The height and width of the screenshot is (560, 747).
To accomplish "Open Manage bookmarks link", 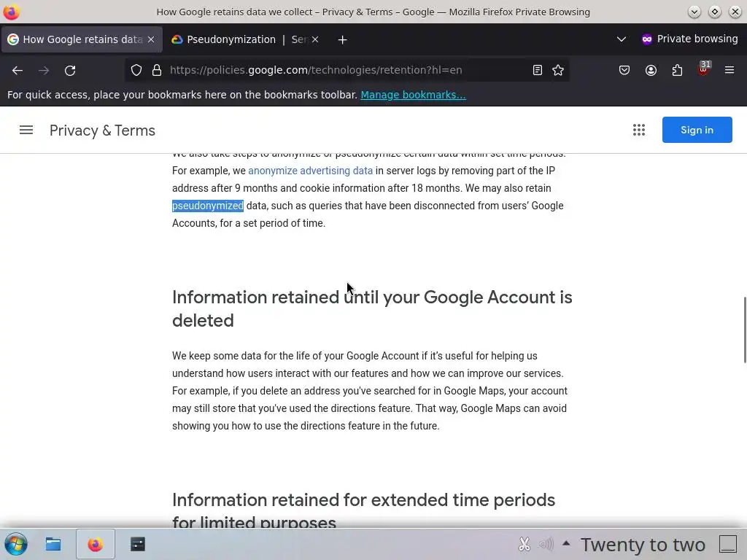I will click(413, 95).
